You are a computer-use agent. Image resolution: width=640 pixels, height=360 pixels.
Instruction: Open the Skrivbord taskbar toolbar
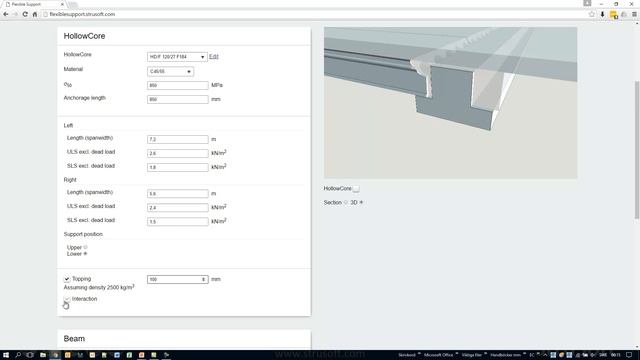coord(407,355)
